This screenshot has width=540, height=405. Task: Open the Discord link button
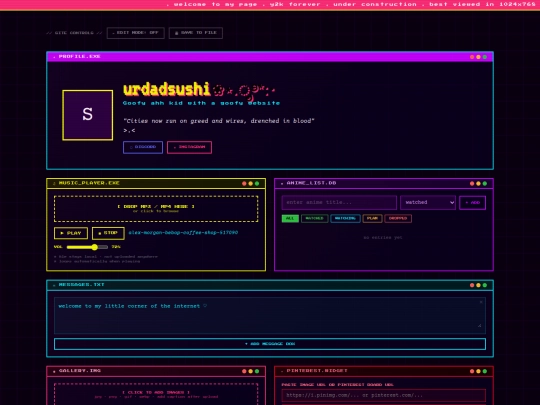click(x=143, y=147)
